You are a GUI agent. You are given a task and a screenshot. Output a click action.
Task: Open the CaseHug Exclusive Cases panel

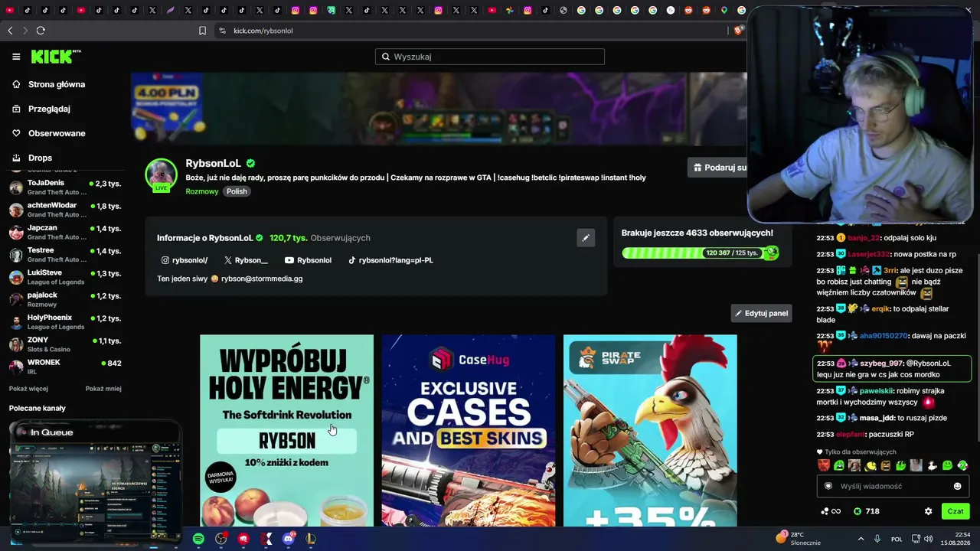pos(469,430)
